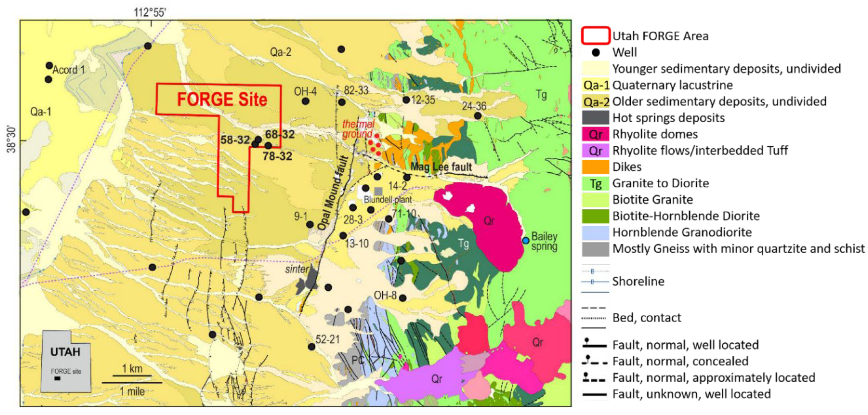
Task: Click the 52-21 well dot
Action: coord(312,346)
